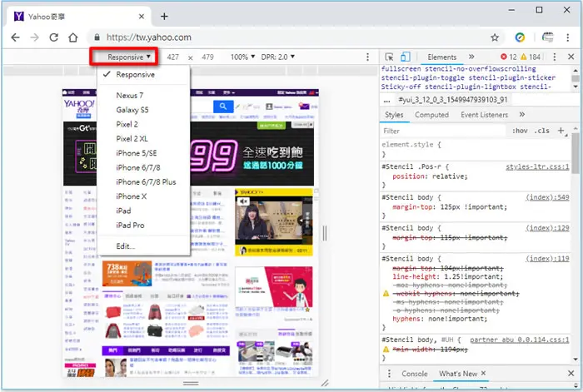Open the Responsive device dropdown
Viewport: 583px width, 392px height.
coord(128,57)
